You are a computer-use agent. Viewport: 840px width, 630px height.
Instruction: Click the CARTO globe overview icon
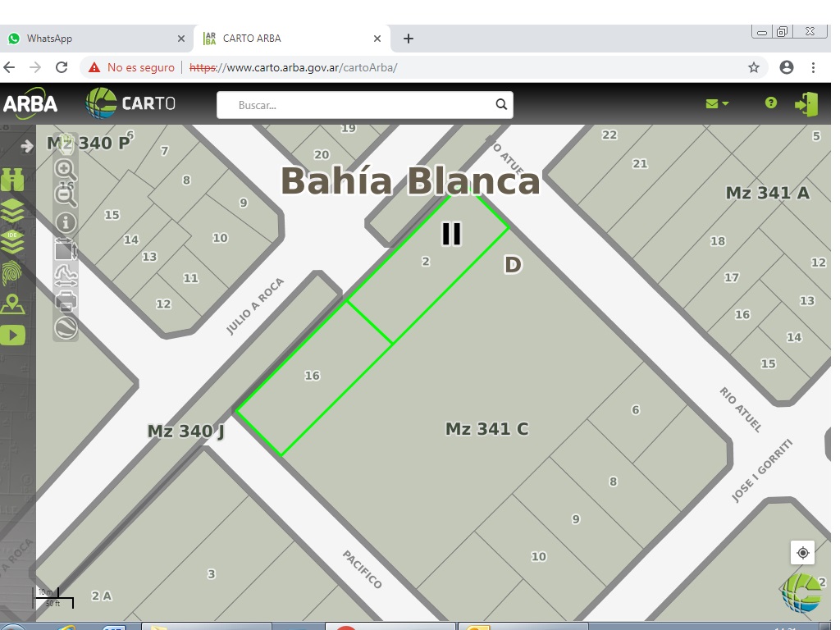click(801, 593)
